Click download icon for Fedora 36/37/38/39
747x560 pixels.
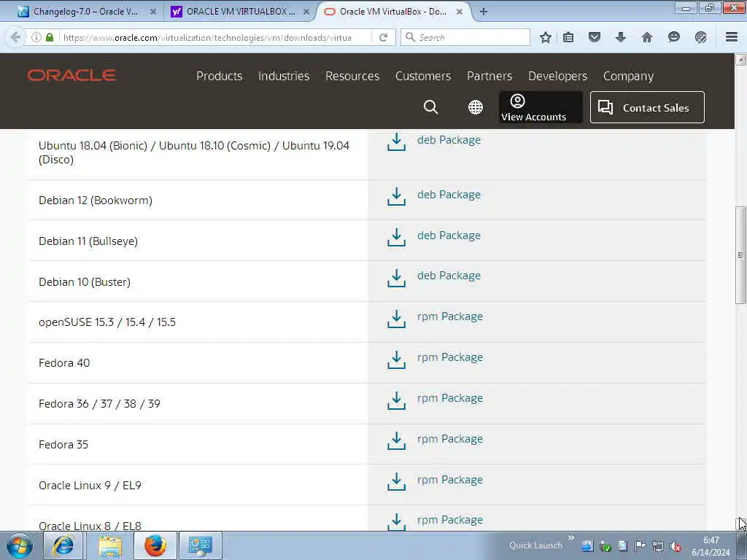pyautogui.click(x=396, y=401)
